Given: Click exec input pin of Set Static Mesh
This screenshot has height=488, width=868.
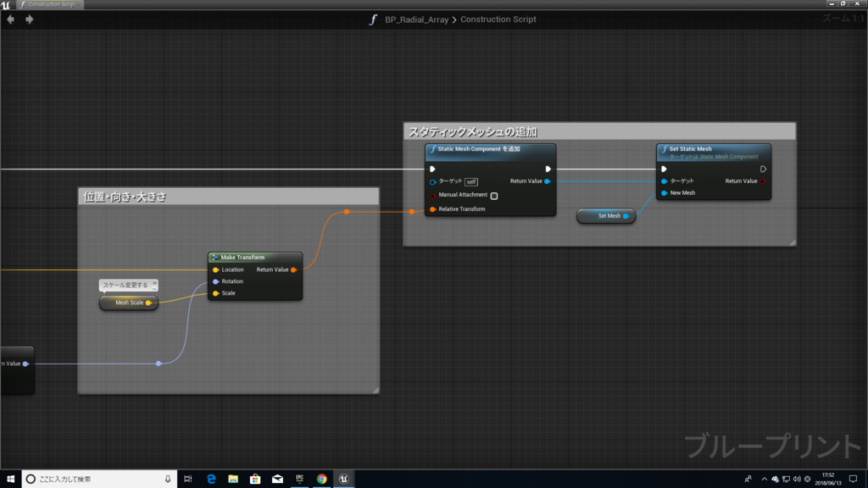Looking at the screenshot, I should (664, 169).
